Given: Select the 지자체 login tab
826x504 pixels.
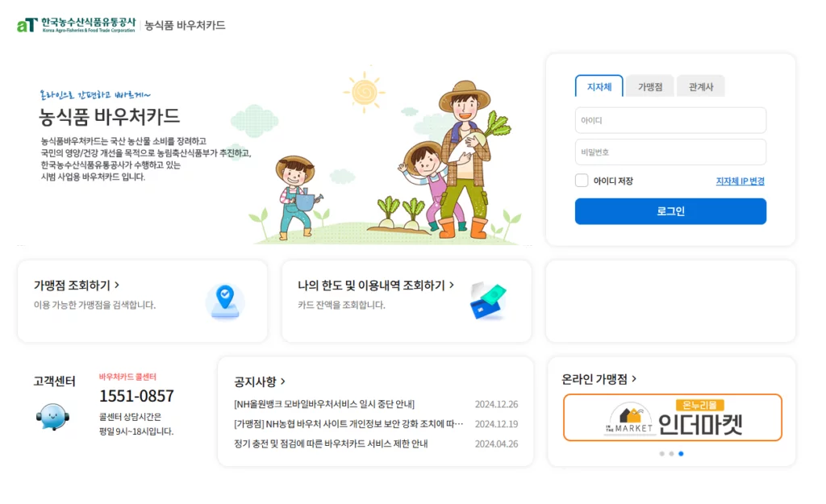Looking at the screenshot, I should tap(599, 86).
